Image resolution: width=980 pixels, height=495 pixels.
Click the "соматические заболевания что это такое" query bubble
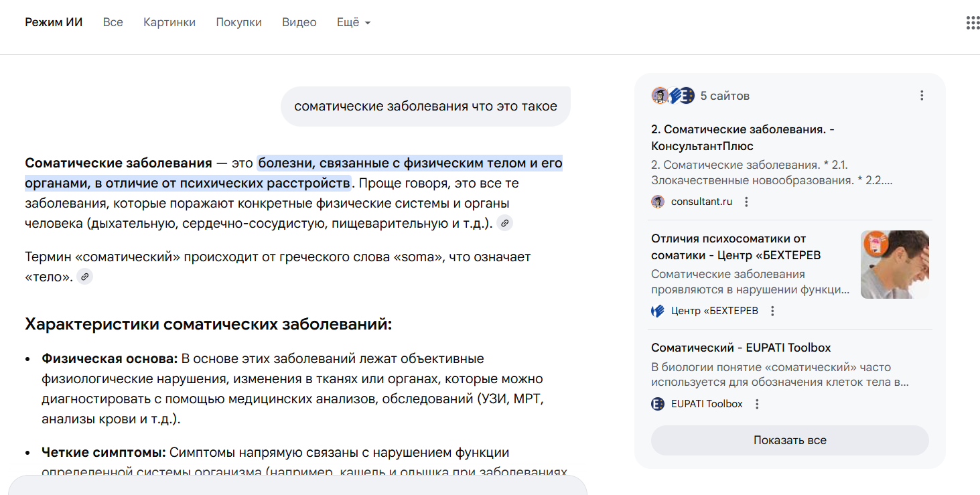point(425,106)
